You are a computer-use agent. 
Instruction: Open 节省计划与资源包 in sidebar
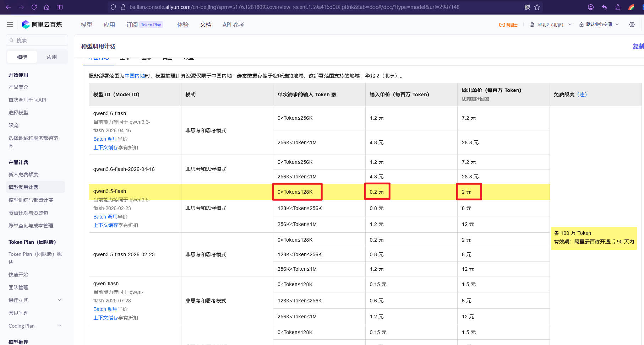click(28, 213)
